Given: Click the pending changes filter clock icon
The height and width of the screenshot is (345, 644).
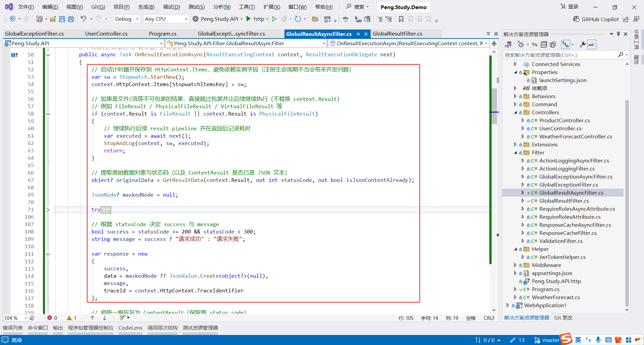Looking at the screenshot, I should [x=521, y=44].
